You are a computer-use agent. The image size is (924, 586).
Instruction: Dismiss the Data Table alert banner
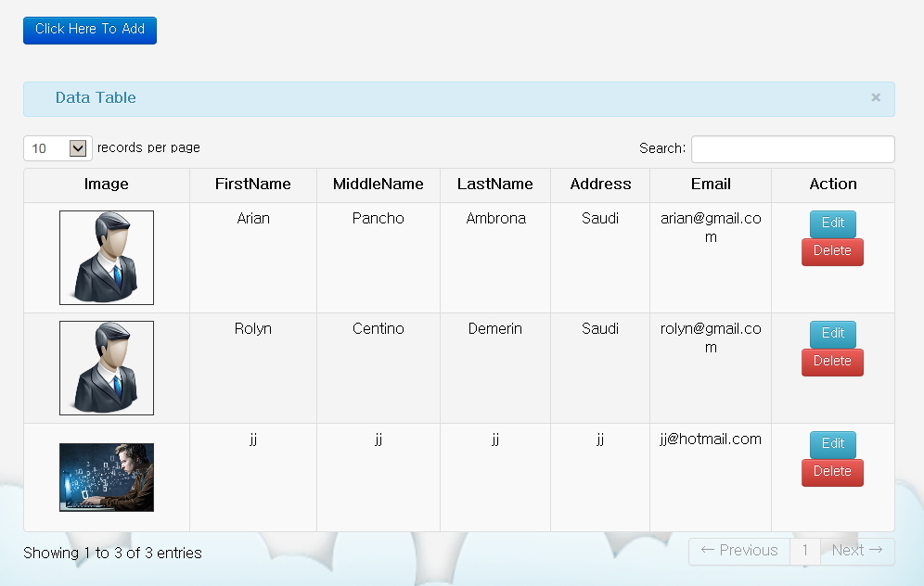pos(876,97)
